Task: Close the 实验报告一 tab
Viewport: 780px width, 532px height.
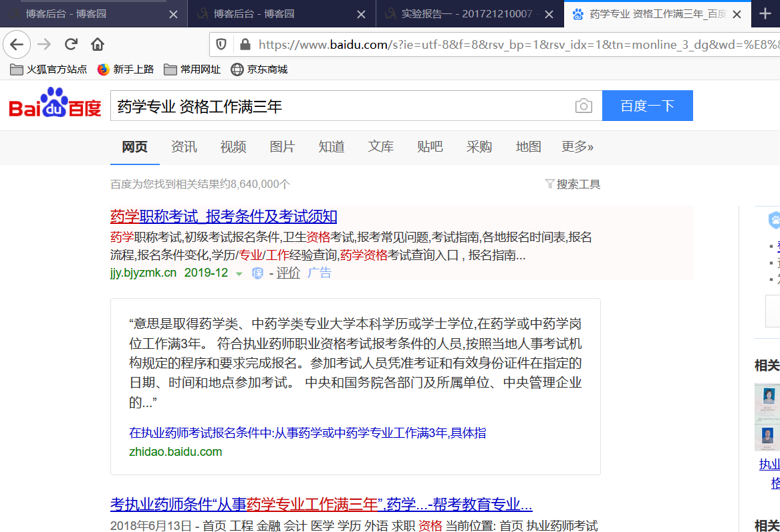Action: 549,15
